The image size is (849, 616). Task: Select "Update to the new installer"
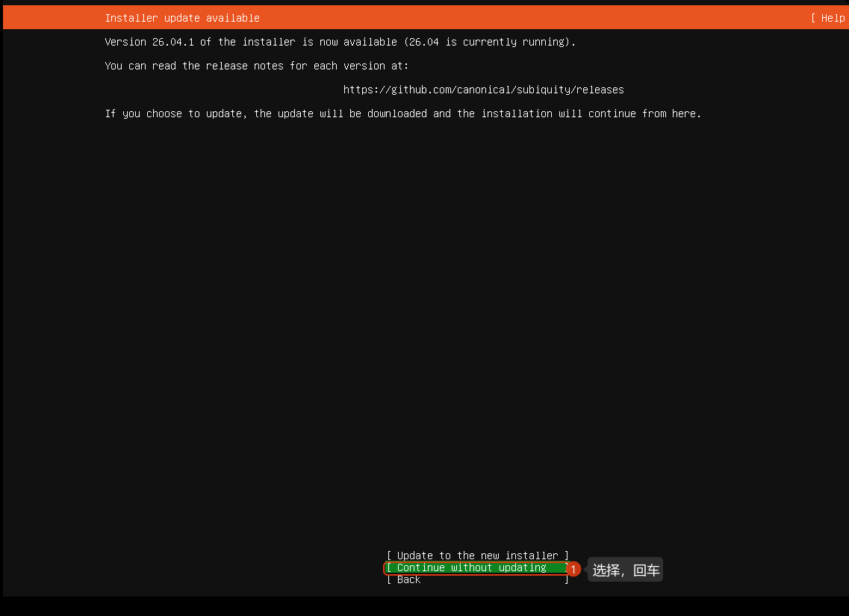pyautogui.click(x=478, y=556)
